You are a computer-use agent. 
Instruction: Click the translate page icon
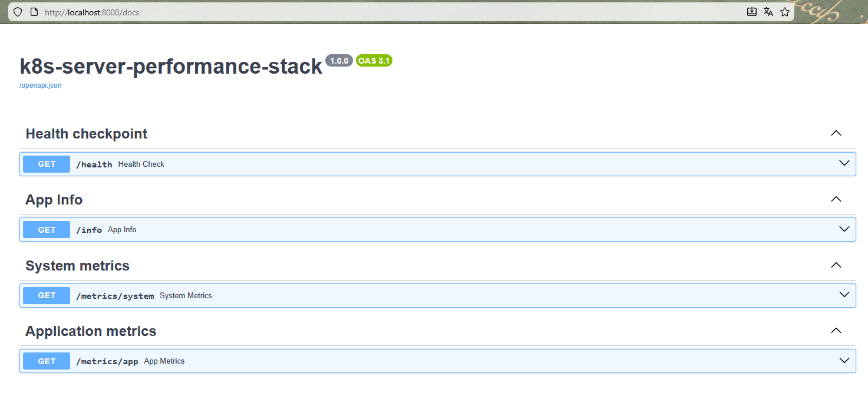click(x=768, y=12)
